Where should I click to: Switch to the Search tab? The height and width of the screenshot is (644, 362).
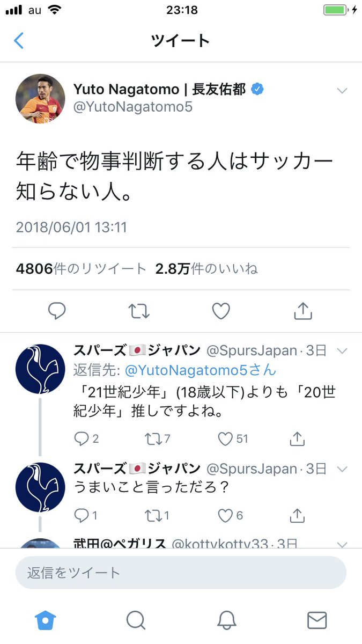click(x=136, y=620)
